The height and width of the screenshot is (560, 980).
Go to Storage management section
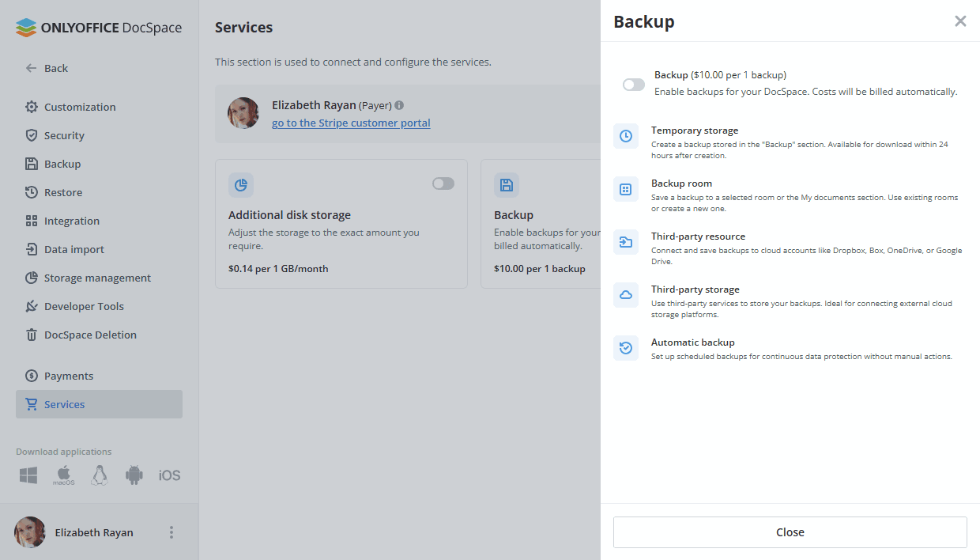pyautogui.click(x=96, y=278)
